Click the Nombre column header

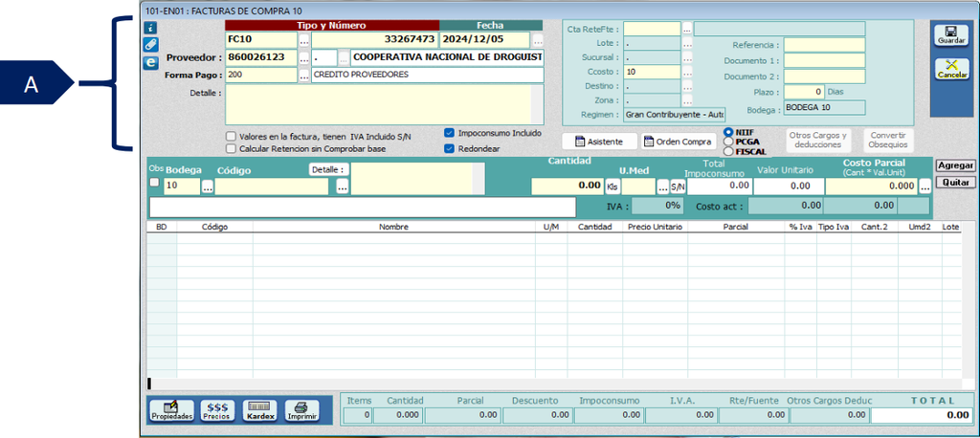coord(393,227)
